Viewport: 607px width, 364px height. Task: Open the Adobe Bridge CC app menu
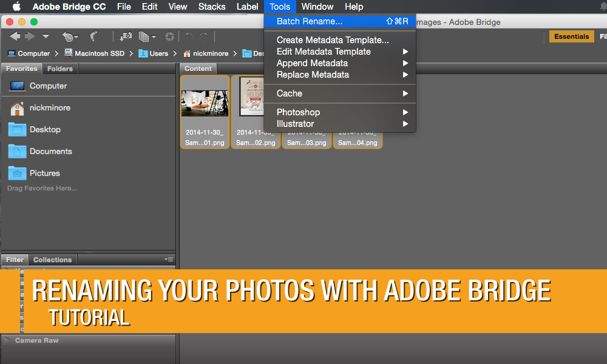69,7
